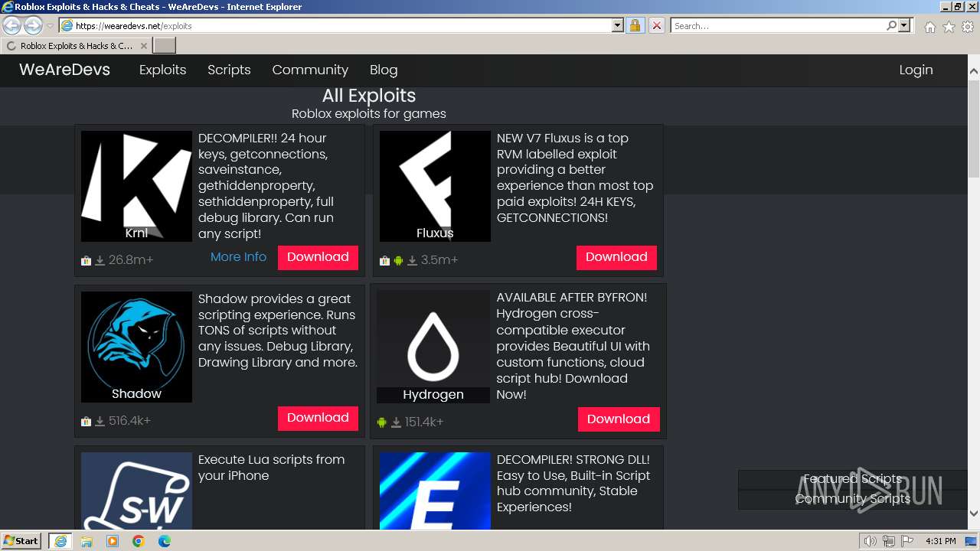Launch Chrome from the taskbar
Viewport: 980px width, 551px height.
pos(139,541)
